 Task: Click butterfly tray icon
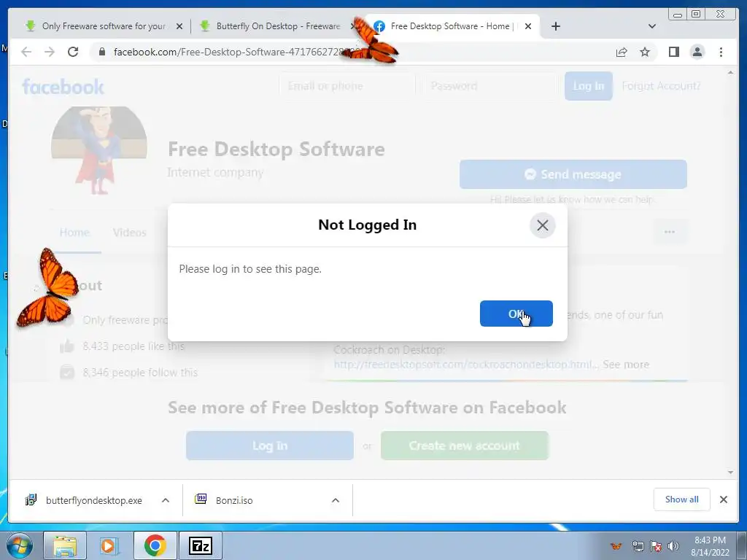click(x=616, y=546)
